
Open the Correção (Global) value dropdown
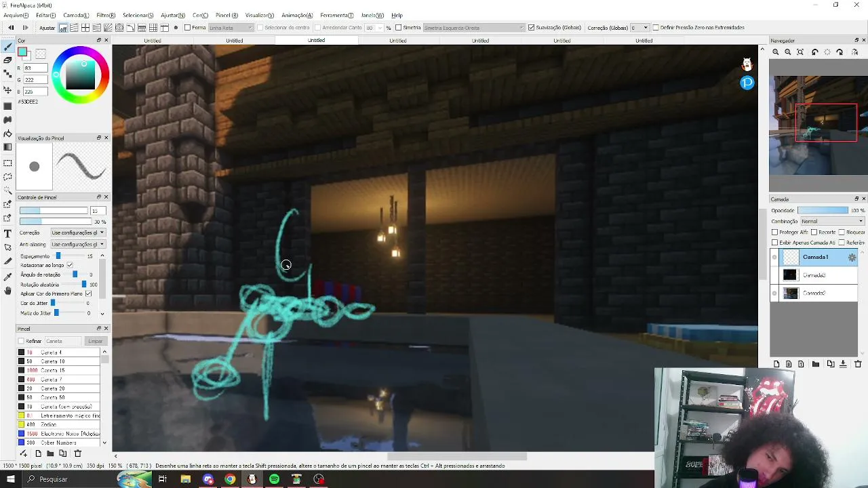640,28
